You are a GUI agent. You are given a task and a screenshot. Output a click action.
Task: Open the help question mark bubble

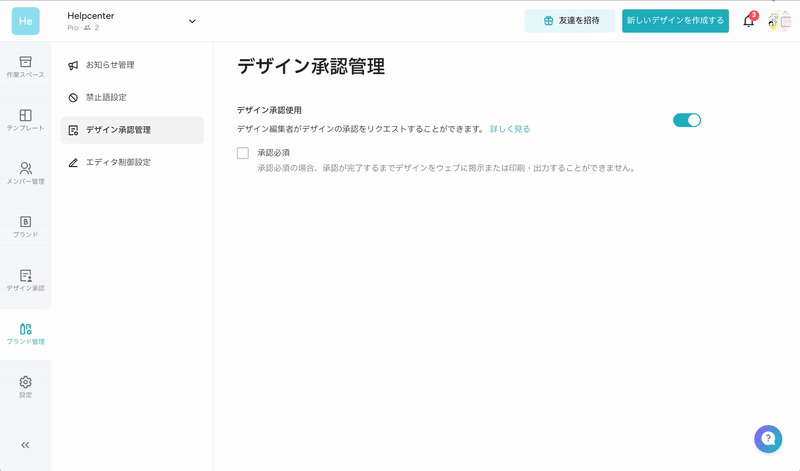(767, 439)
